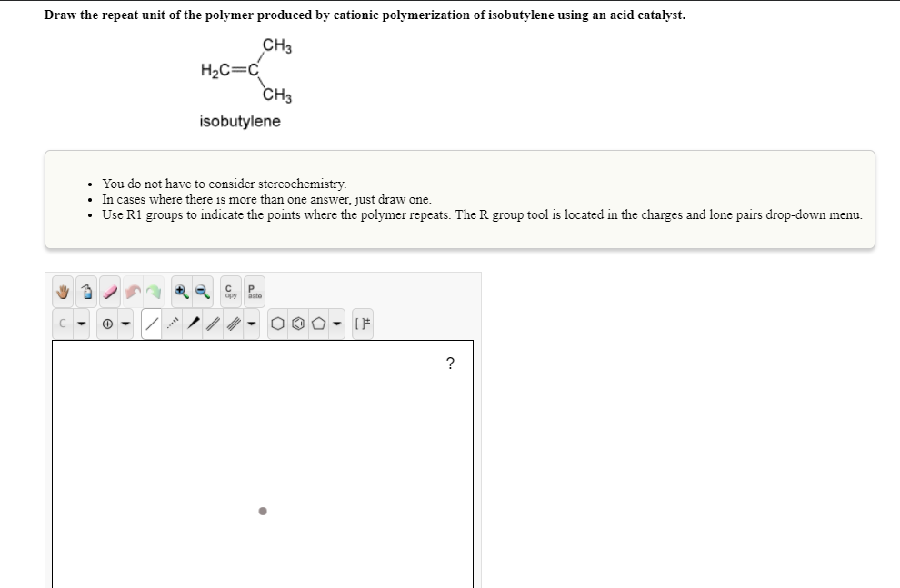Select the solid wedge bond tool
The image size is (900, 588).
tap(192, 322)
